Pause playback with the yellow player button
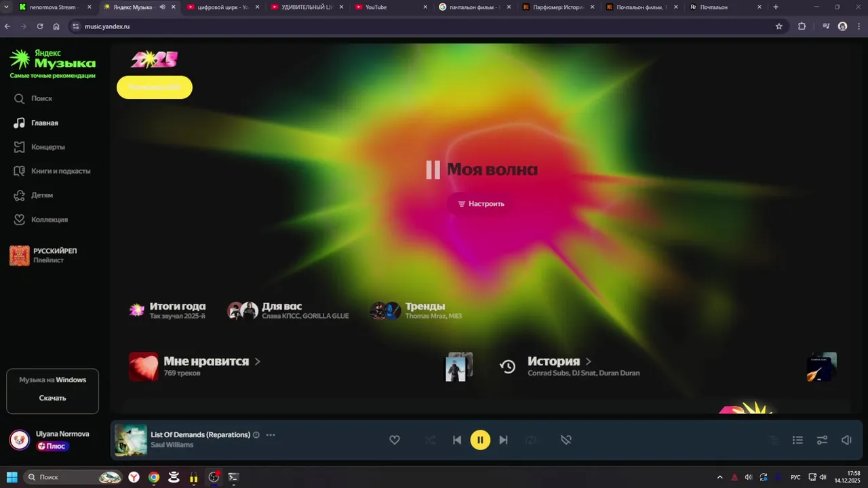The width and height of the screenshot is (868, 488). 480,440
